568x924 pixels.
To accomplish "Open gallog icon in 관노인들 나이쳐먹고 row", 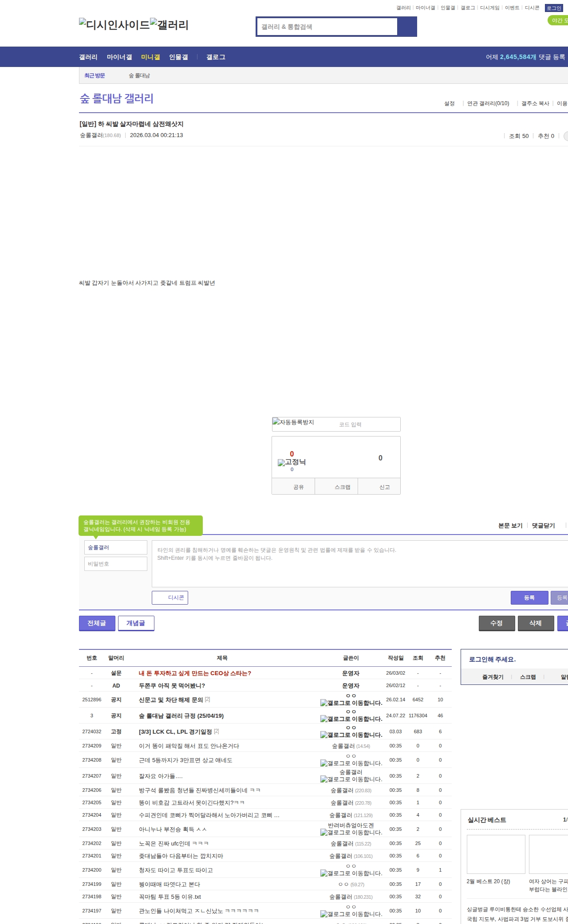I will 351,914.
